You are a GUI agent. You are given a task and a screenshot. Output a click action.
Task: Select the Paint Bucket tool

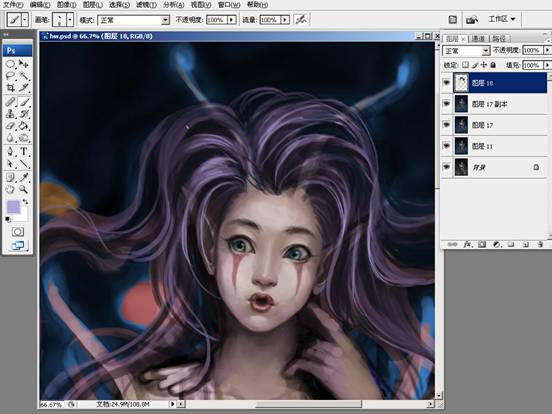(24, 126)
